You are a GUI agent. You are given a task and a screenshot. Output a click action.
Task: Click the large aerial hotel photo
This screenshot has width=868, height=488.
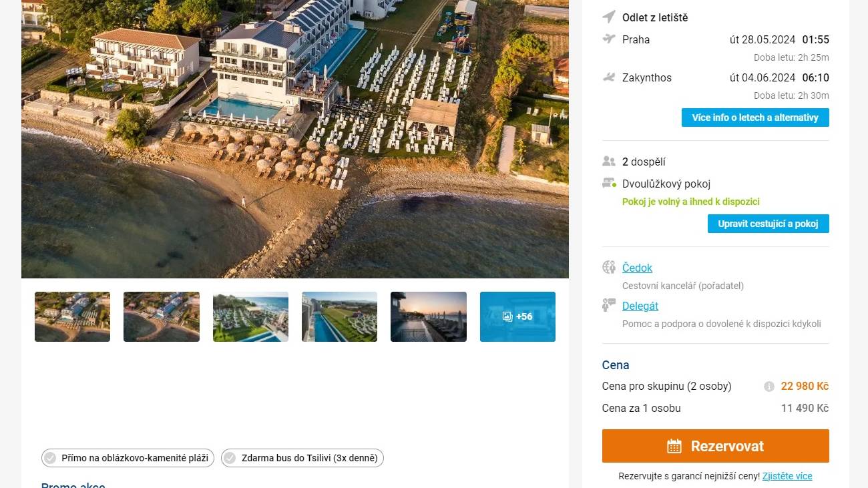click(x=295, y=139)
